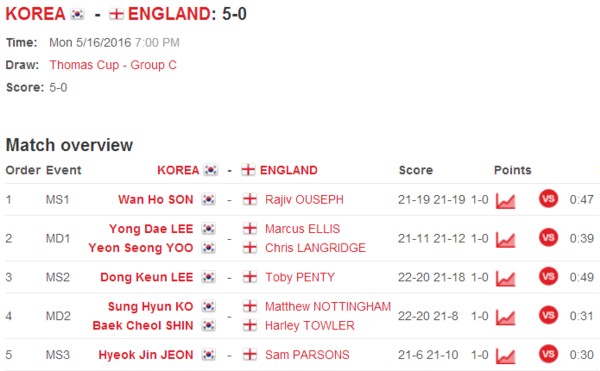This screenshot has width=600, height=371.
Task: Click VS head-to-head icon for Sam Parsons row
Action: (x=548, y=354)
